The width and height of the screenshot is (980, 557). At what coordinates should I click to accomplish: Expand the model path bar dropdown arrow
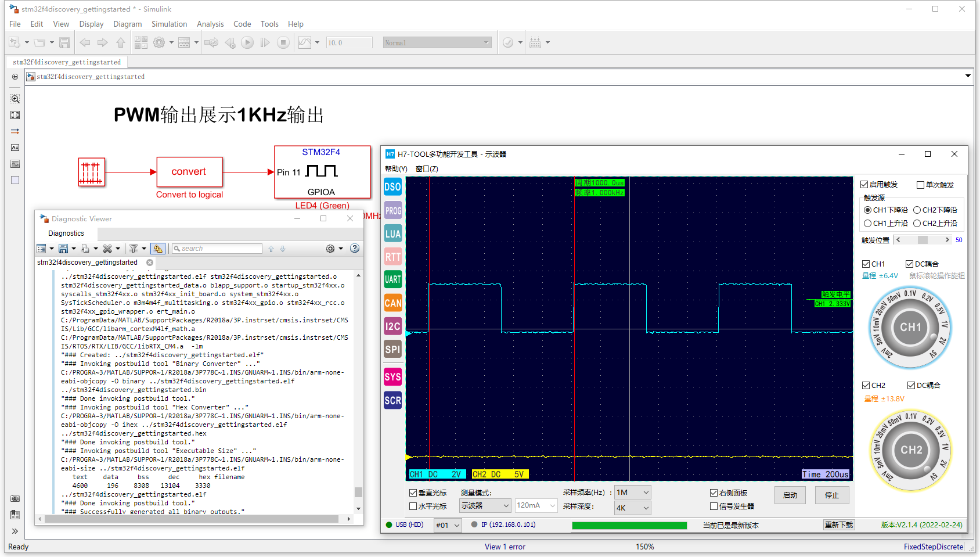tap(968, 76)
